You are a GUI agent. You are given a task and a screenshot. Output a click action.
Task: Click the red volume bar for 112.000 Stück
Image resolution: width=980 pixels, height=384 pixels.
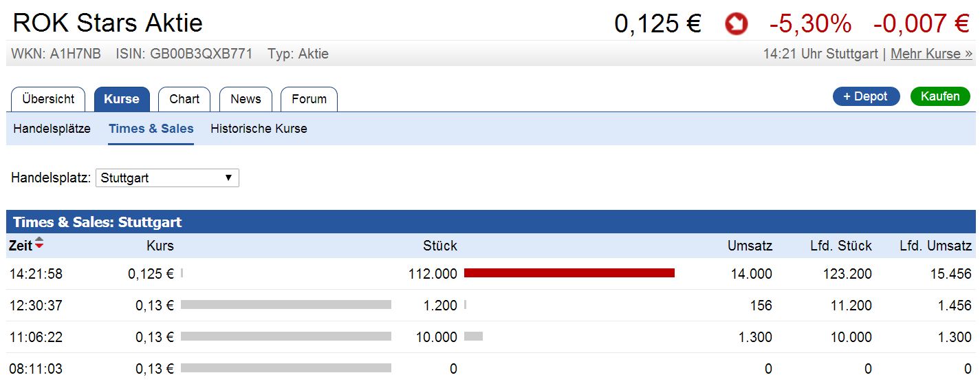[x=569, y=273]
